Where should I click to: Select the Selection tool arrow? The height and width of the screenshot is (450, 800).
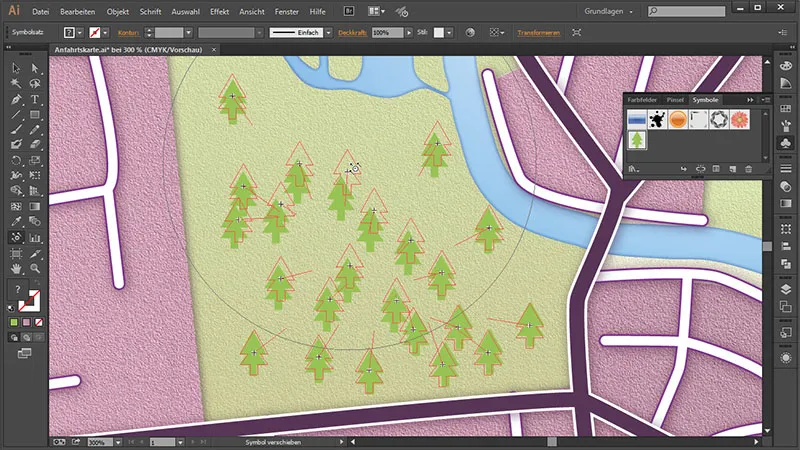(16, 68)
